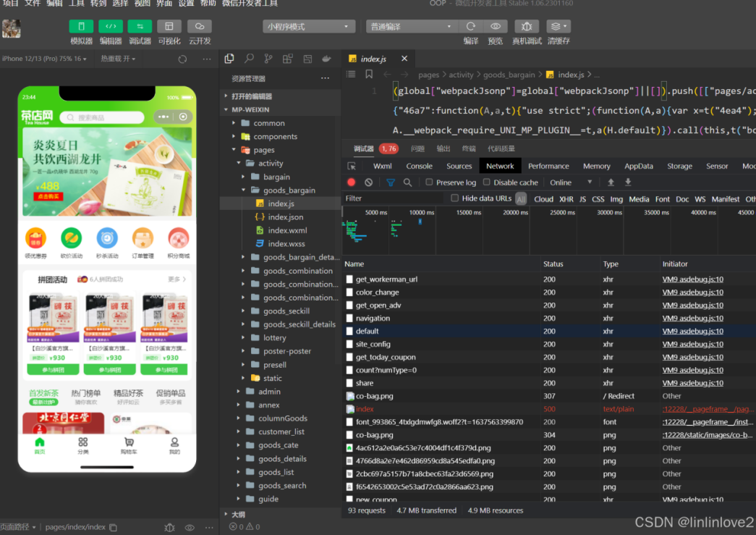756x535 pixels.
Task: Enable Disable cache checkbox
Action: coord(486,182)
